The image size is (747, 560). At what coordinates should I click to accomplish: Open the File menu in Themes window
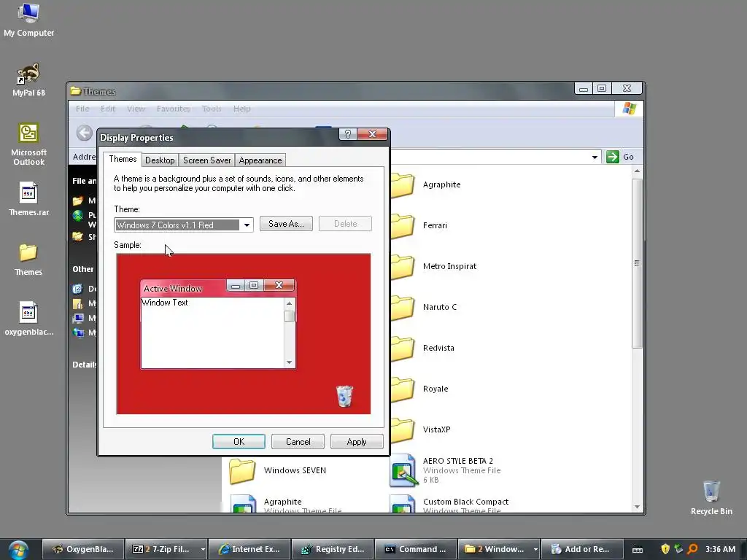pos(82,109)
